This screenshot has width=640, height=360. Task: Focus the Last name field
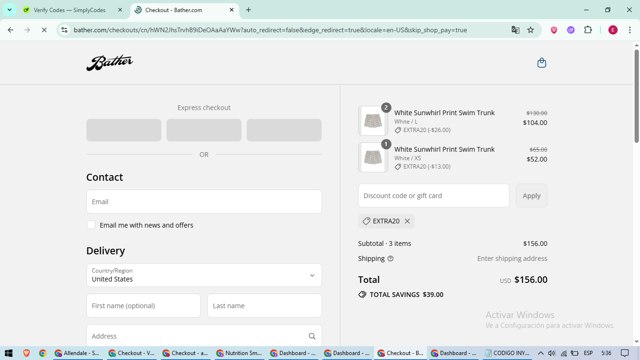(264, 306)
